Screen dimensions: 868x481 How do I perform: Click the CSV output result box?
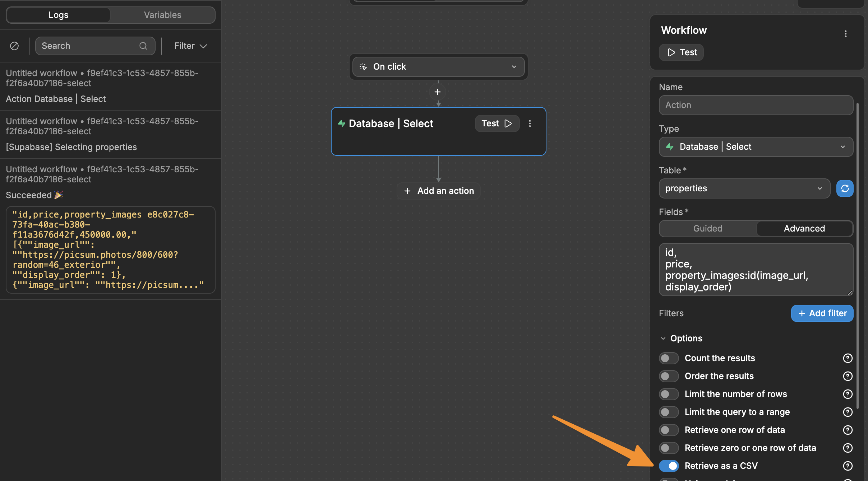coord(111,250)
